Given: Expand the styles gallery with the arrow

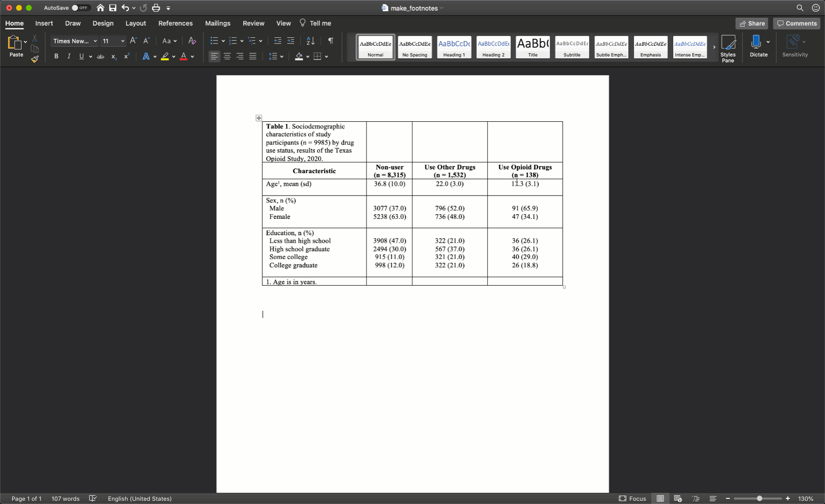Looking at the screenshot, I should [x=714, y=47].
